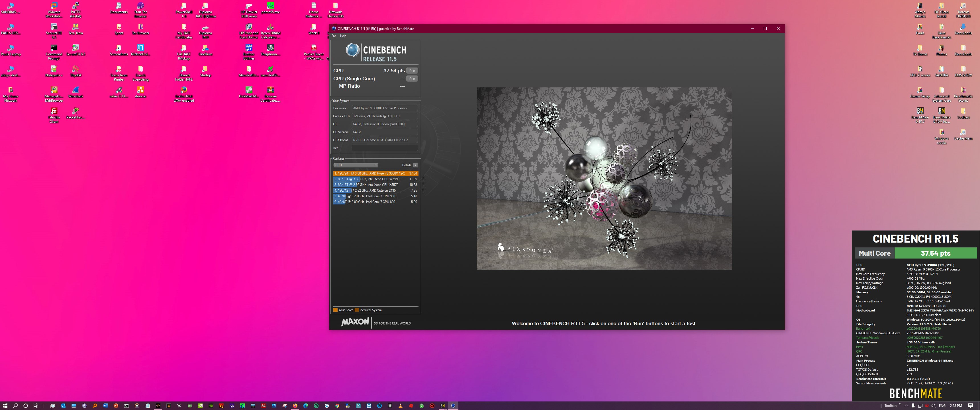Select the ranking row for Ryzen 9 3900X

(375, 173)
